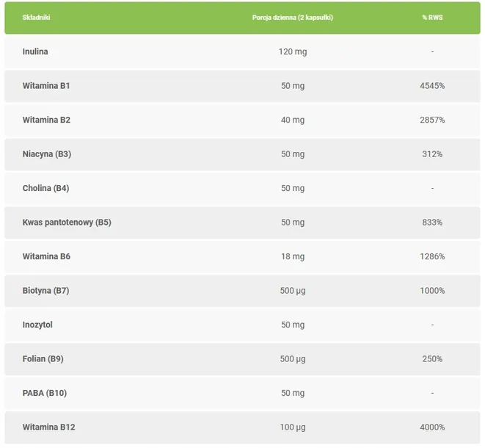Click the % RWS column header
This screenshot has width=485, height=448.
pyautogui.click(x=432, y=18)
